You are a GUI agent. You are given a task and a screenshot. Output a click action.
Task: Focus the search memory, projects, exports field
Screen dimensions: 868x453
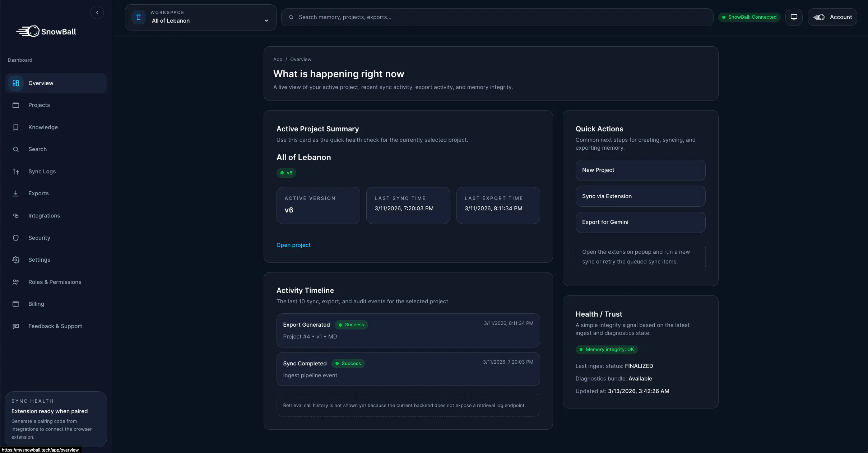click(x=497, y=17)
